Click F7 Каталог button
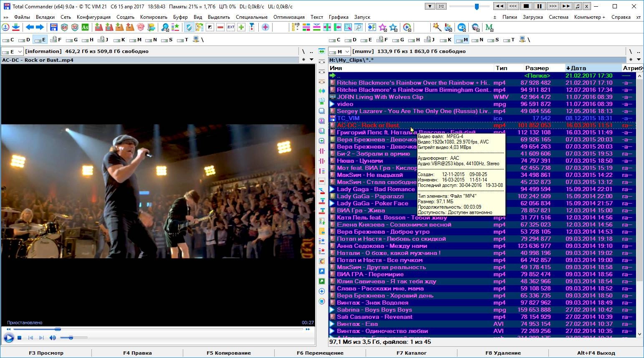The height and width of the screenshot is (358, 644). [412, 353]
